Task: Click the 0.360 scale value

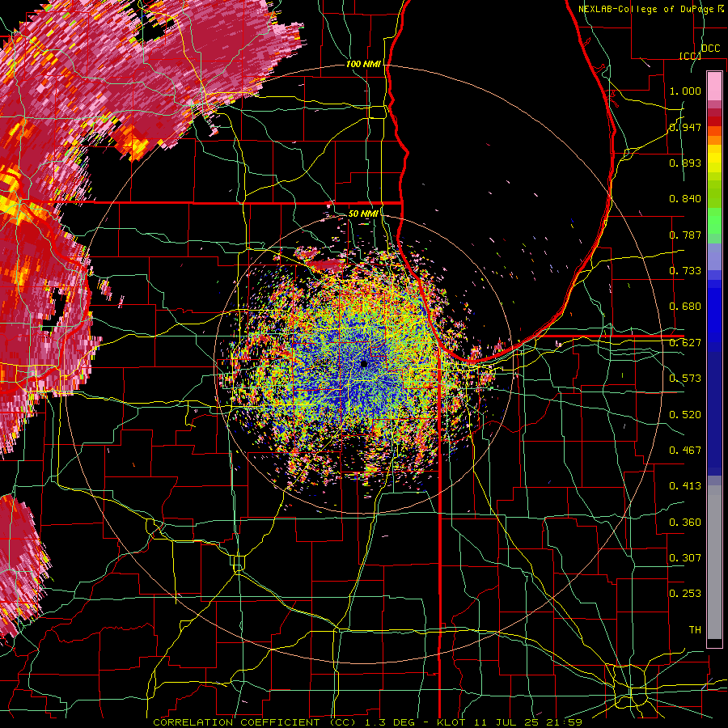Action: 685,523
